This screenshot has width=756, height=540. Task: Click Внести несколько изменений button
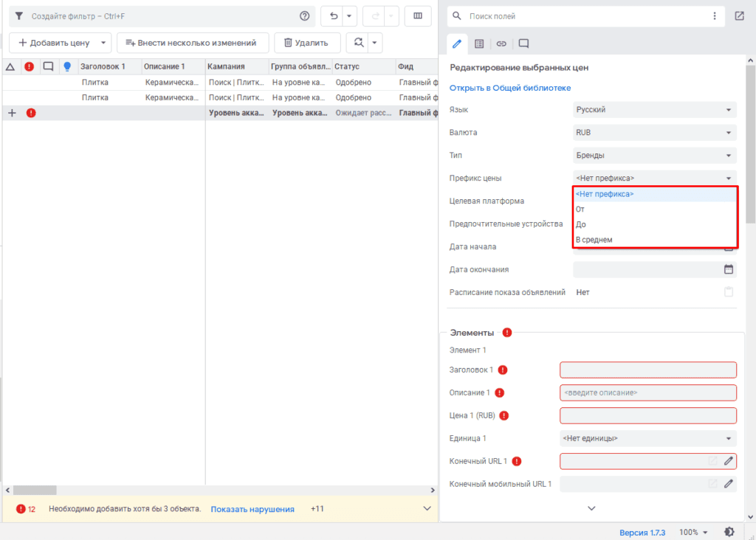click(193, 42)
